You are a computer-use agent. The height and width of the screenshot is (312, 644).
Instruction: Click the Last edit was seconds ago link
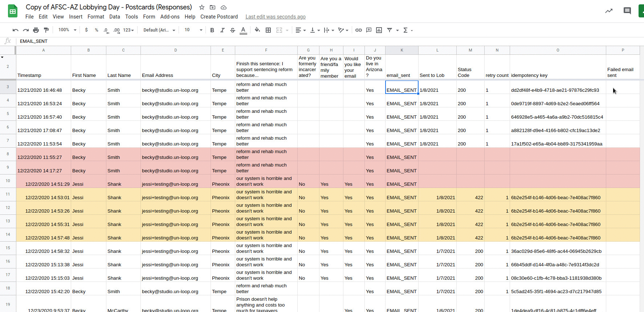[x=276, y=17]
